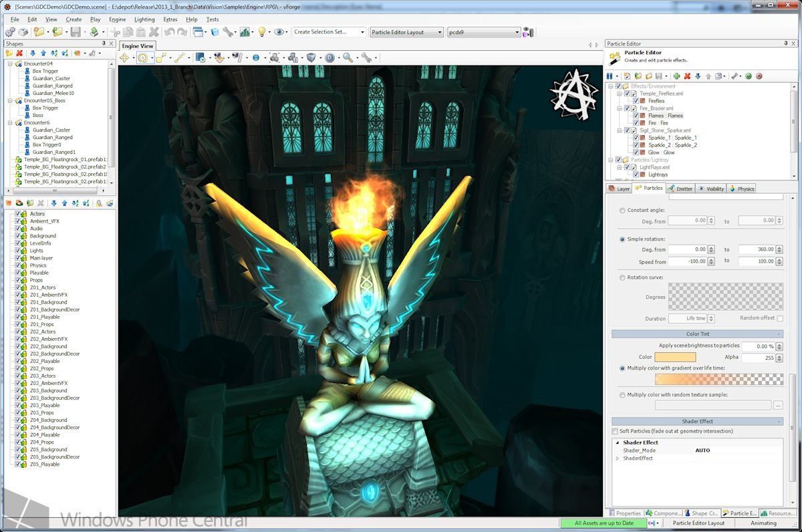The image size is (802, 532).
Task: Add a new particle layer with green plus
Action: pos(676,76)
